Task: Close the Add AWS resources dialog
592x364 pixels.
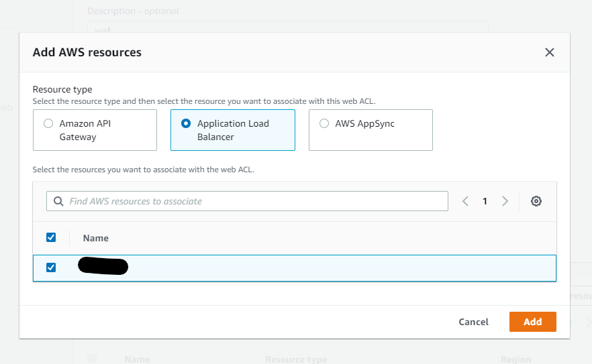Action: click(549, 52)
